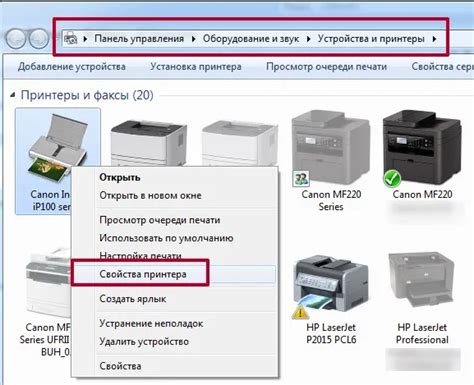Expand arrow after Оборудование и звук breadcrumb

tap(309, 39)
